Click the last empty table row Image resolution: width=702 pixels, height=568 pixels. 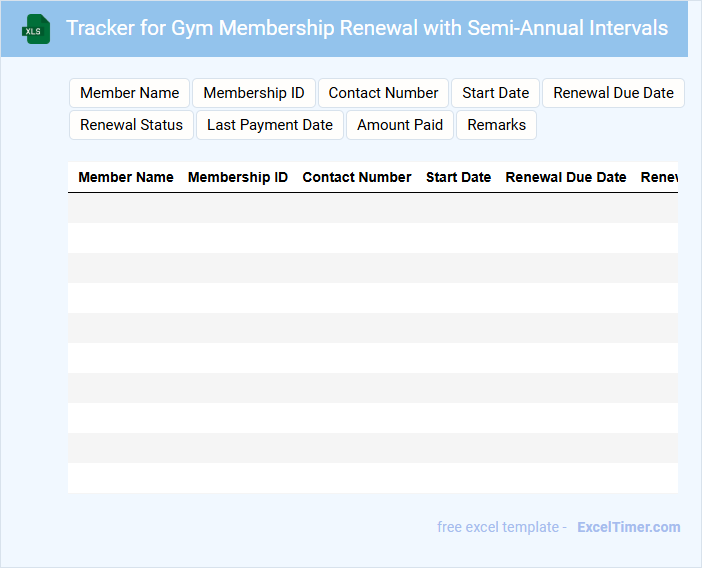[x=372, y=478]
